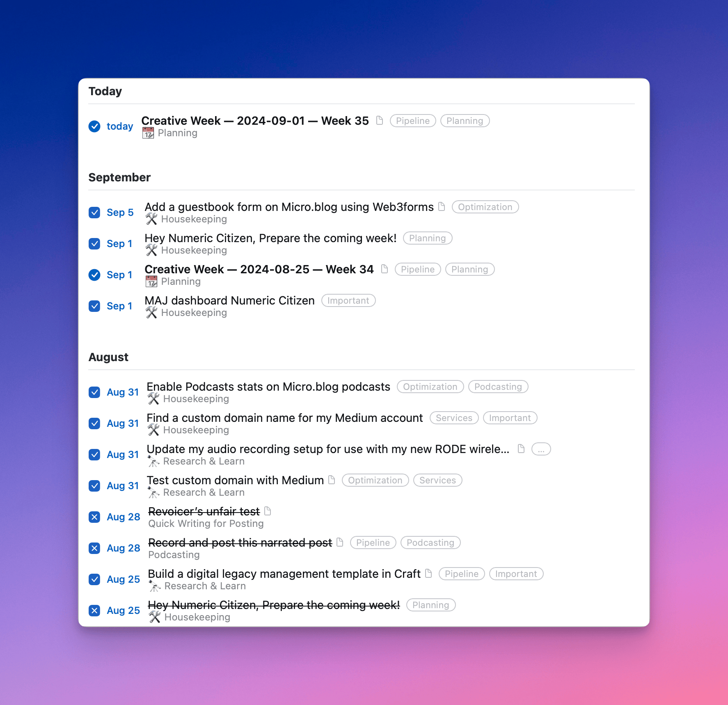Screen dimensions: 728x705
Task: Open the note on Record and post narrated post
Action: click(340, 542)
